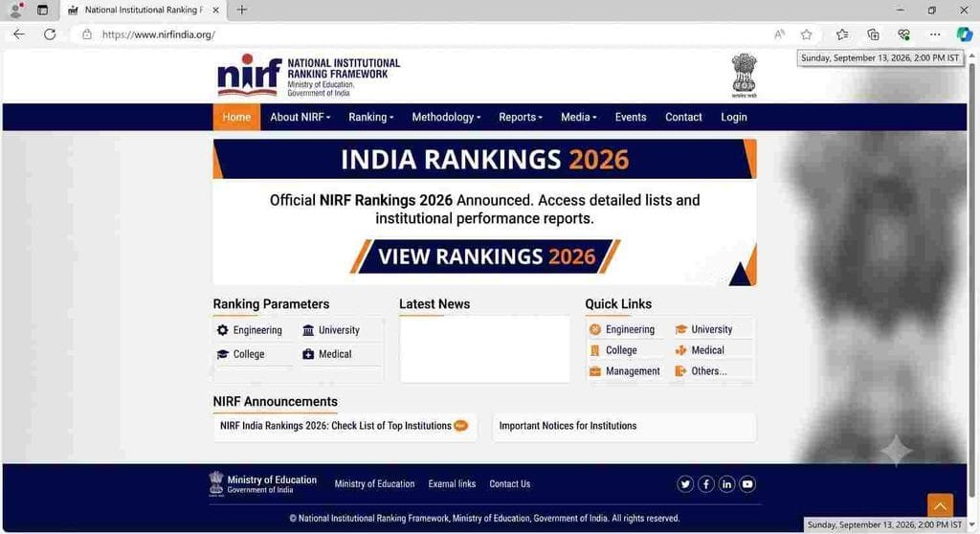Expand the Methodology dropdown menu

coord(446,117)
